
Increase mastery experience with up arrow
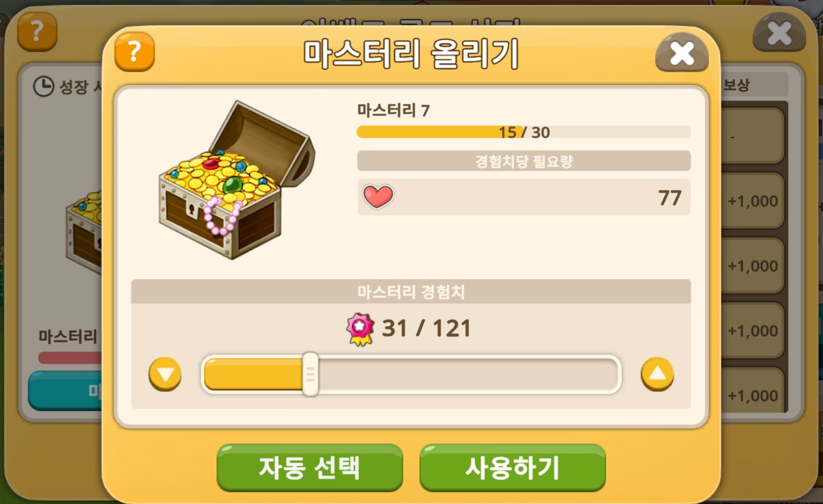658,374
